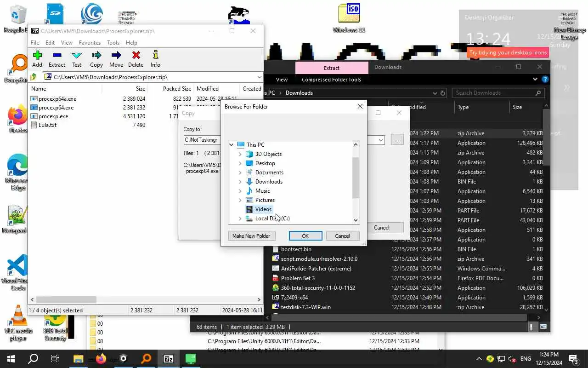Open Task View on taskbar
The width and height of the screenshot is (588, 368).
(55, 359)
